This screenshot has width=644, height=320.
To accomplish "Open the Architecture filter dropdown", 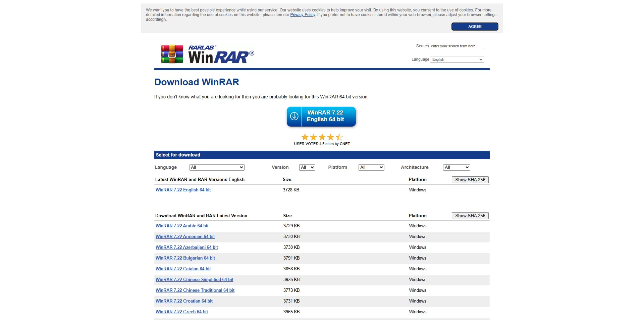I will (457, 167).
